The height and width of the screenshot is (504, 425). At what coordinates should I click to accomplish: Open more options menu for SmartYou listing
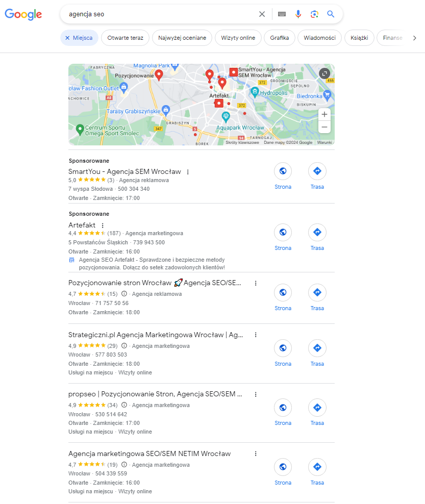click(x=188, y=172)
